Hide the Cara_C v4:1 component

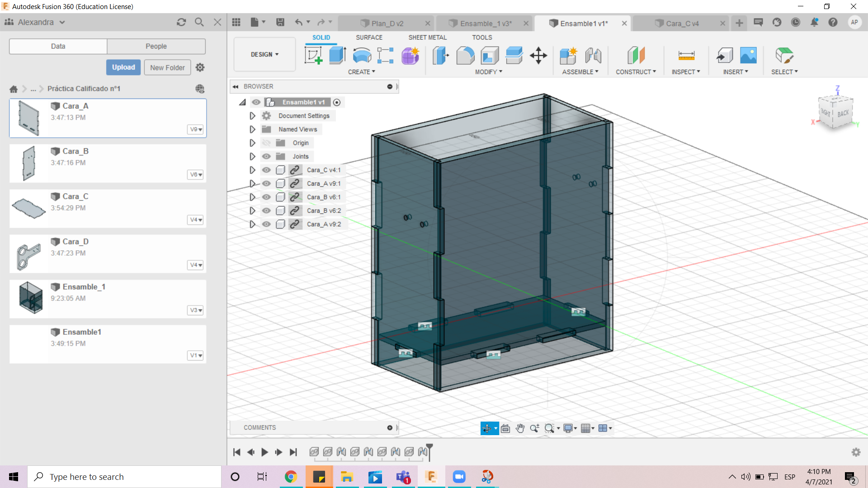coord(266,170)
